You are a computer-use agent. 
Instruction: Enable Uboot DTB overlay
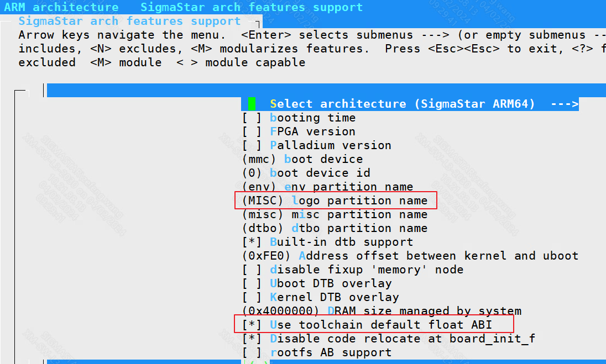(x=252, y=283)
